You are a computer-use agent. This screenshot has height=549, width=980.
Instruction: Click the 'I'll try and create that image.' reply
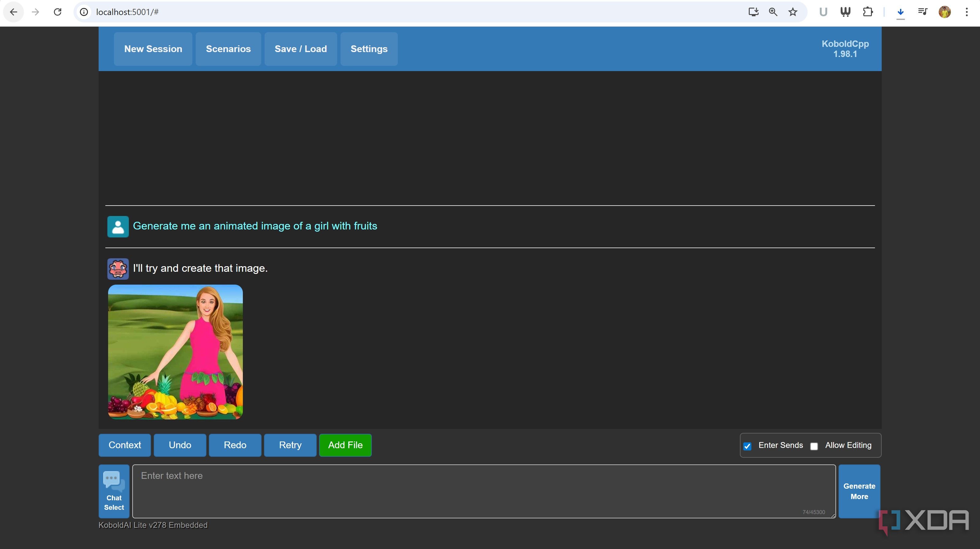(x=200, y=268)
